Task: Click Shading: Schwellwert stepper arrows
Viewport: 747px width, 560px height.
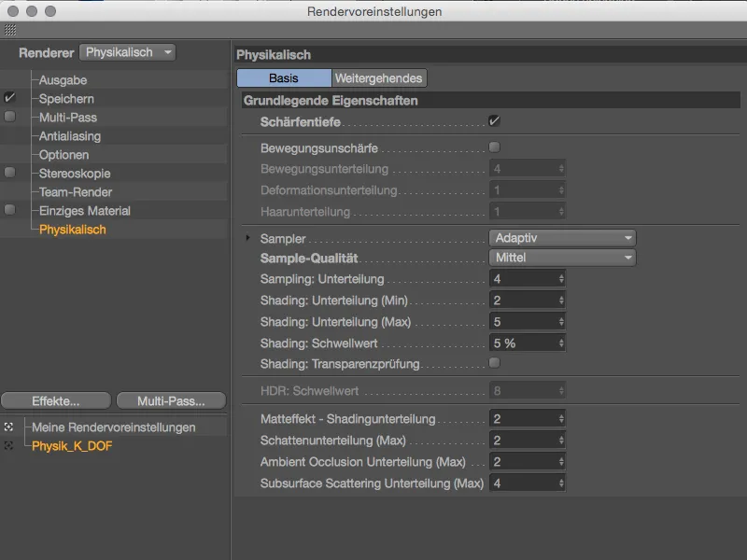Action: [561, 343]
